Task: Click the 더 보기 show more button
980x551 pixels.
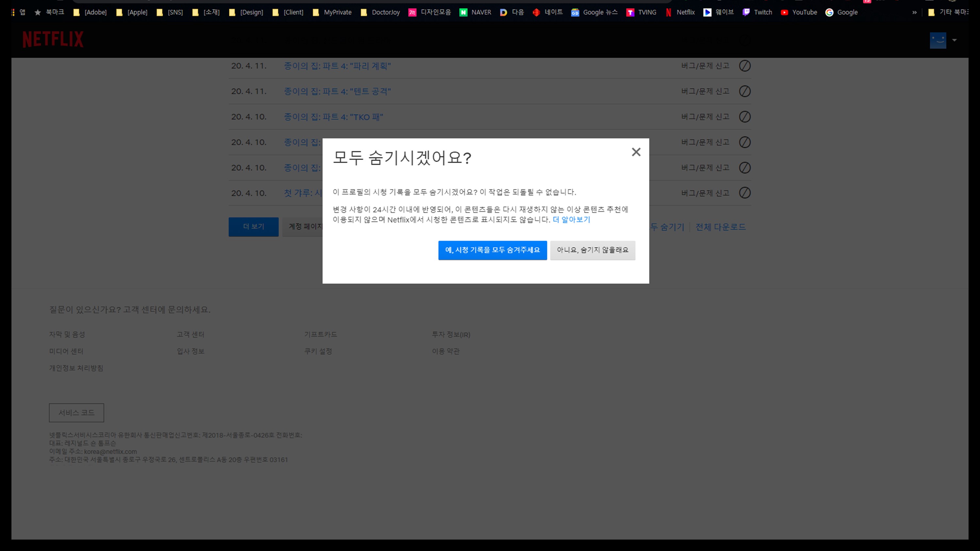Action: (x=253, y=227)
